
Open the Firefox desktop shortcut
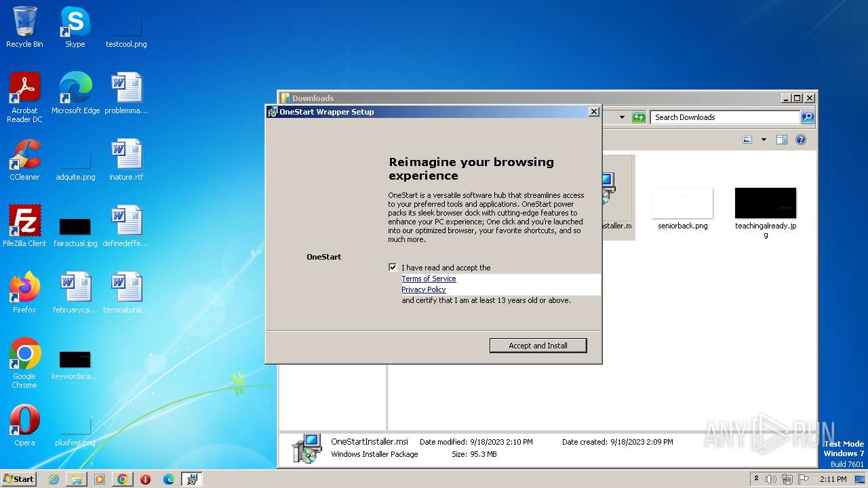pyautogui.click(x=24, y=293)
